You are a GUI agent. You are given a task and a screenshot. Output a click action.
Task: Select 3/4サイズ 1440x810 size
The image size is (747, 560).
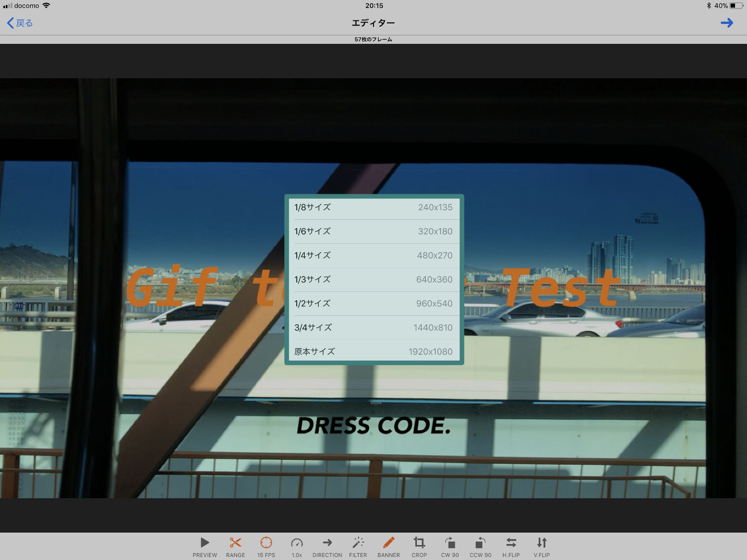(373, 327)
